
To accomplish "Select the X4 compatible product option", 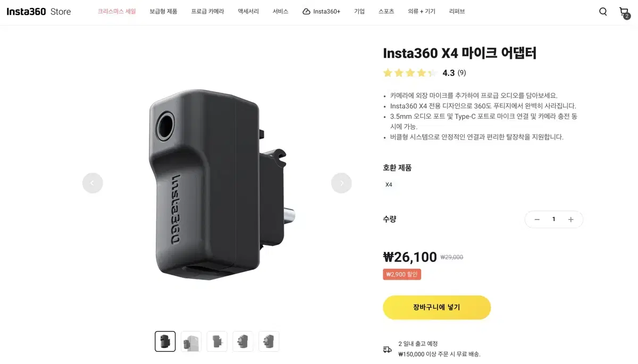I will 389,185.
